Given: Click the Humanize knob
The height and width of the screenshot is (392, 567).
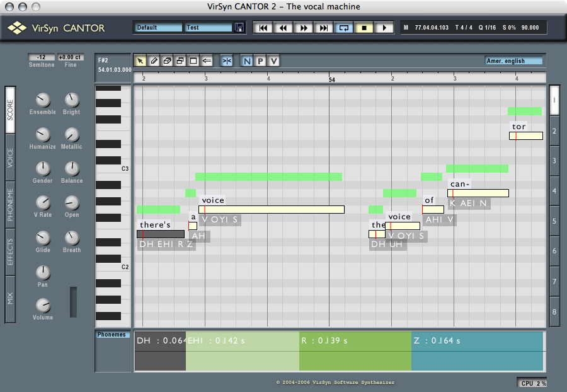Looking at the screenshot, I should pyautogui.click(x=43, y=135).
